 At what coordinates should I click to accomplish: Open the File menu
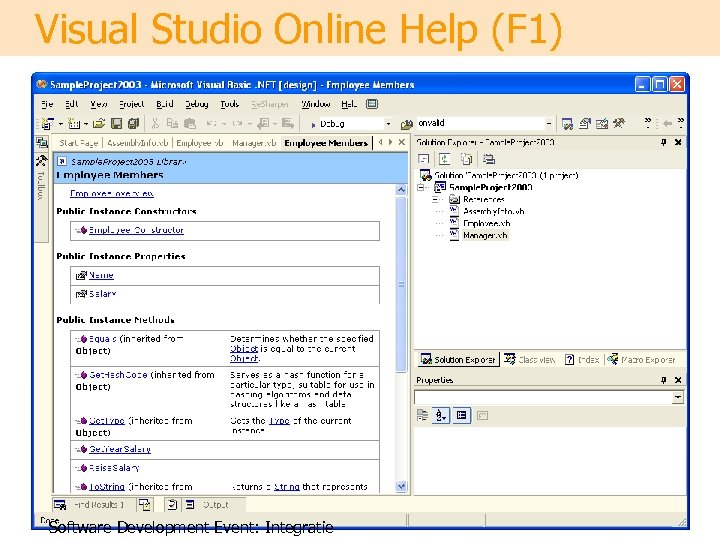[x=47, y=104]
